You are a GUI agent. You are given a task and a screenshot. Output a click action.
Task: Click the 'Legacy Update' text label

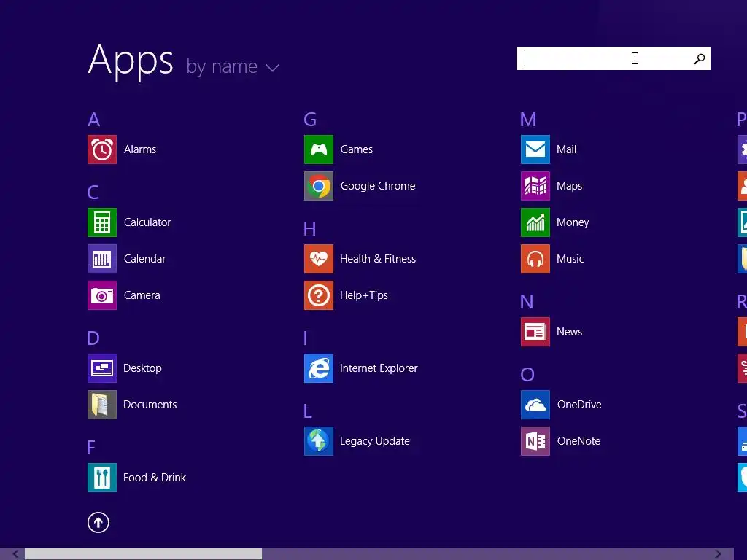[x=375, y=441]
